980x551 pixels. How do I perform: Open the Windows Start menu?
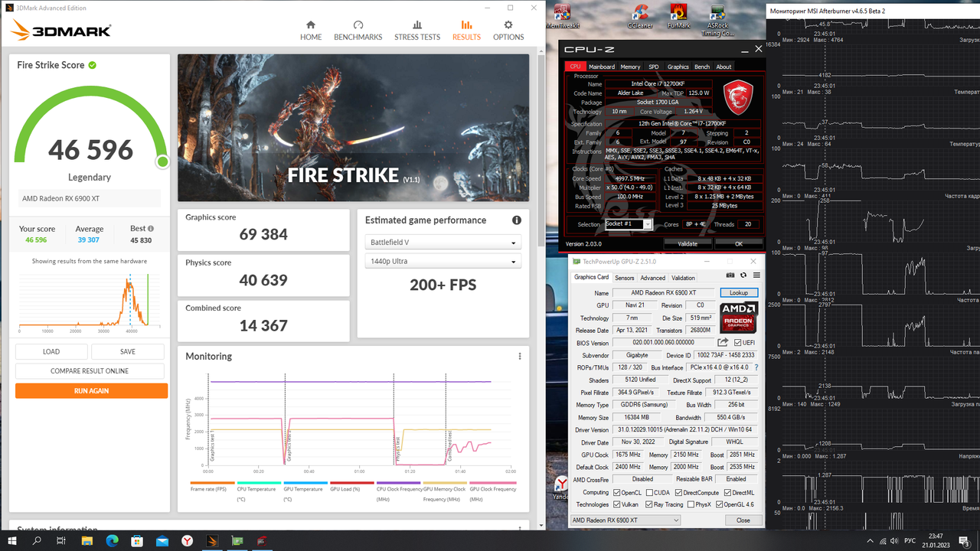coord(13,541)
